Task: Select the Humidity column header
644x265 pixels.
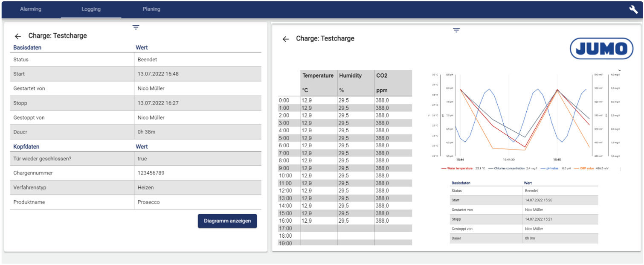Action: point(350,76)
